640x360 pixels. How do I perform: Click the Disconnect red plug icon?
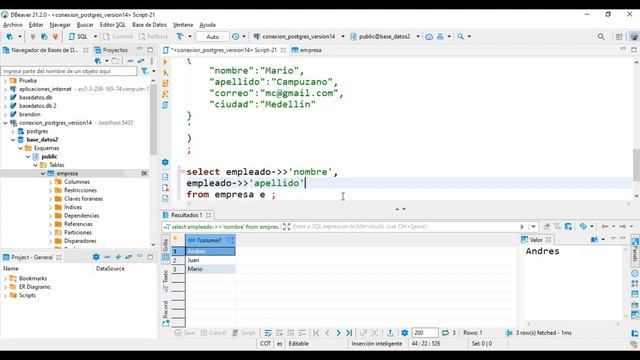(x=55, y=37)
